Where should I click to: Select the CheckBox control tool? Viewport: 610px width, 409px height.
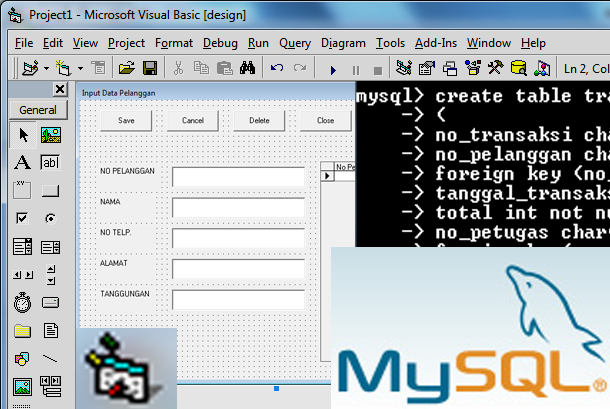22,218
